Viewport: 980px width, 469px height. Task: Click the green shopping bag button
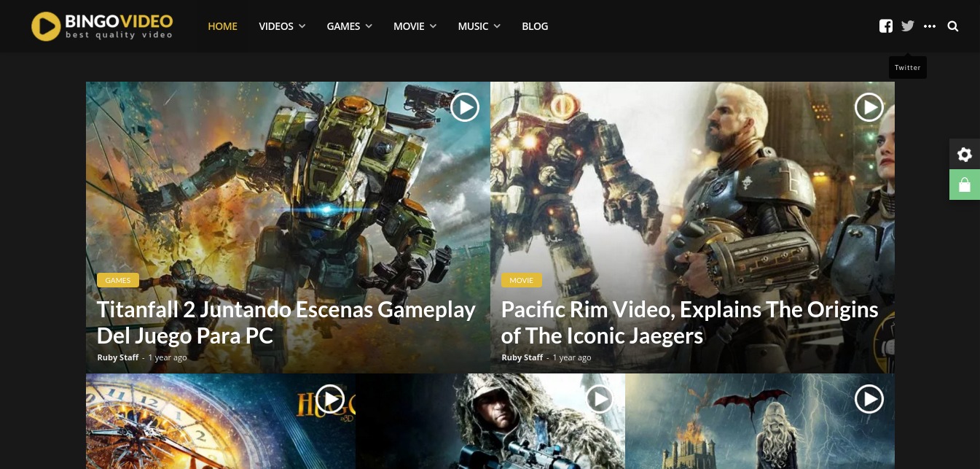(965, 185)
